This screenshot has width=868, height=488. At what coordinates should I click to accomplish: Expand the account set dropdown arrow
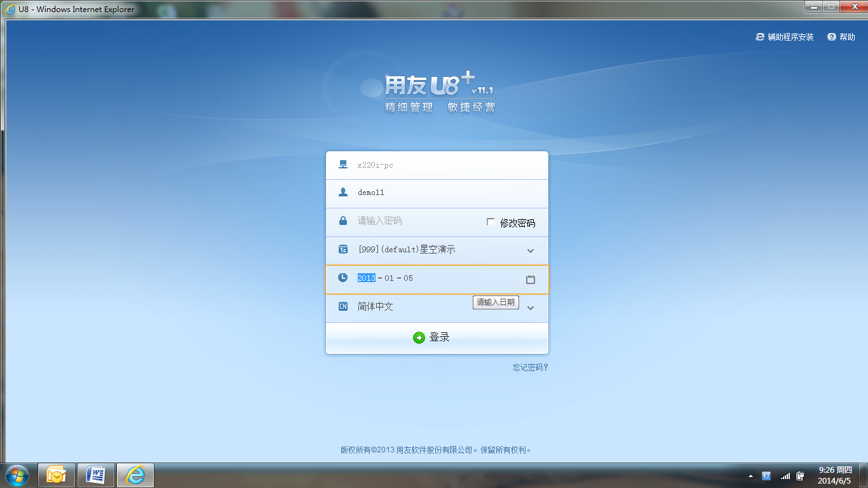pyautogui.click(x=531, y=251)
